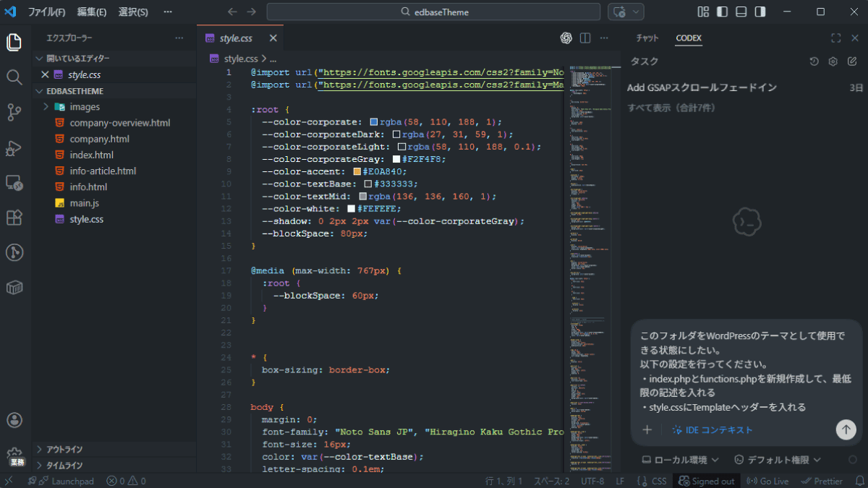The width and height of the screenshot is (868, 488).
Task: Open the Extensions view
Action: (x=14, y=218)
